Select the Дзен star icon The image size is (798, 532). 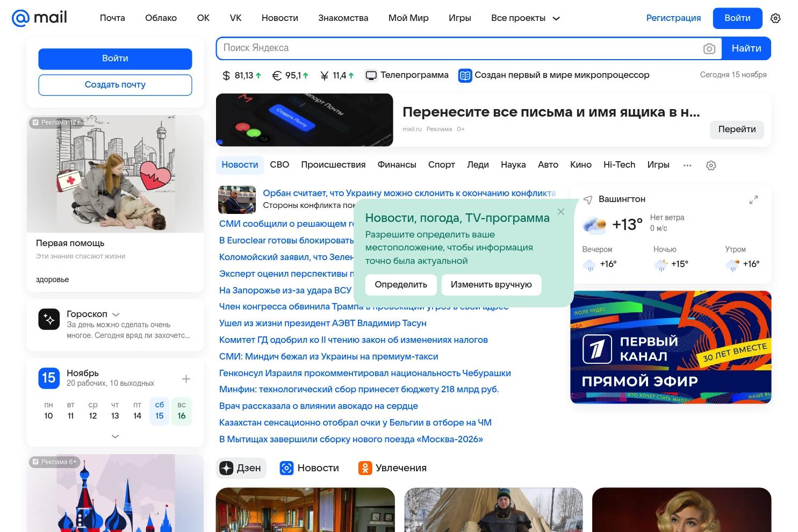(226, 468)
